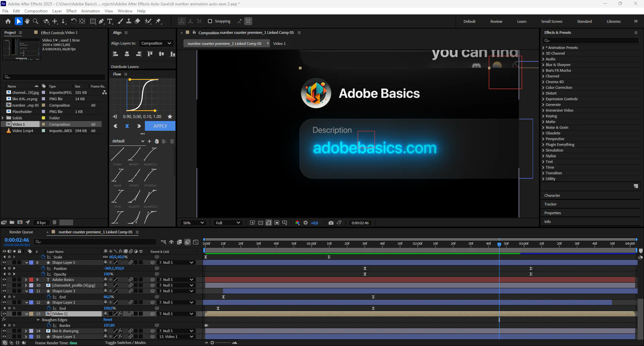644x346 pixels.
Task: Delete selected project item with trash icon
Action: [x=54, y=222]
